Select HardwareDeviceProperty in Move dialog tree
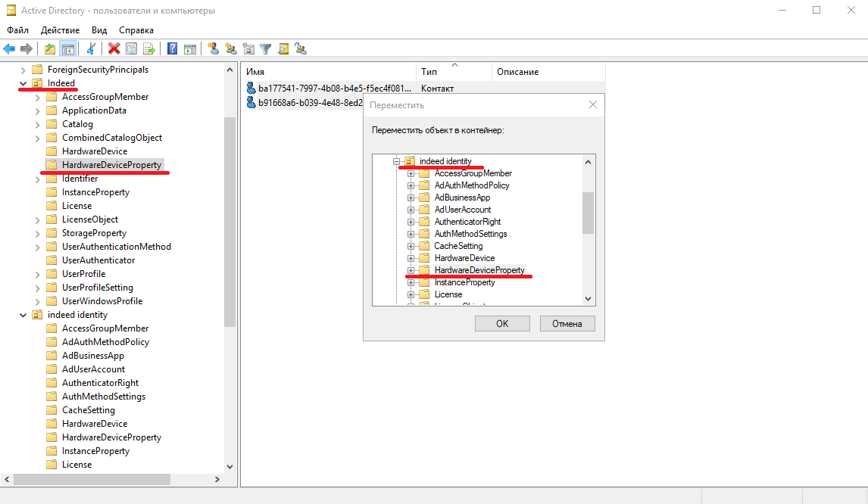Viewport: 868px width, 504px height. click(479, 270)
